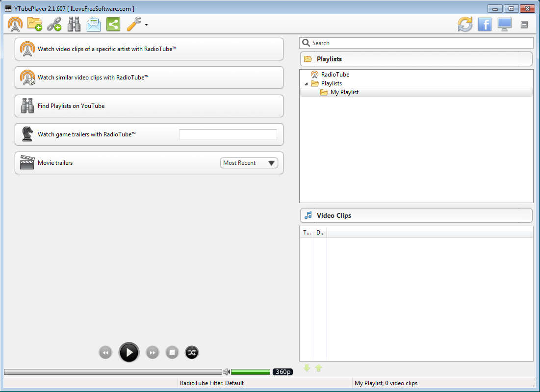Click the envelope mail toolbar icon
This screenshot has width=540, height=392.
tap(93, 24)
